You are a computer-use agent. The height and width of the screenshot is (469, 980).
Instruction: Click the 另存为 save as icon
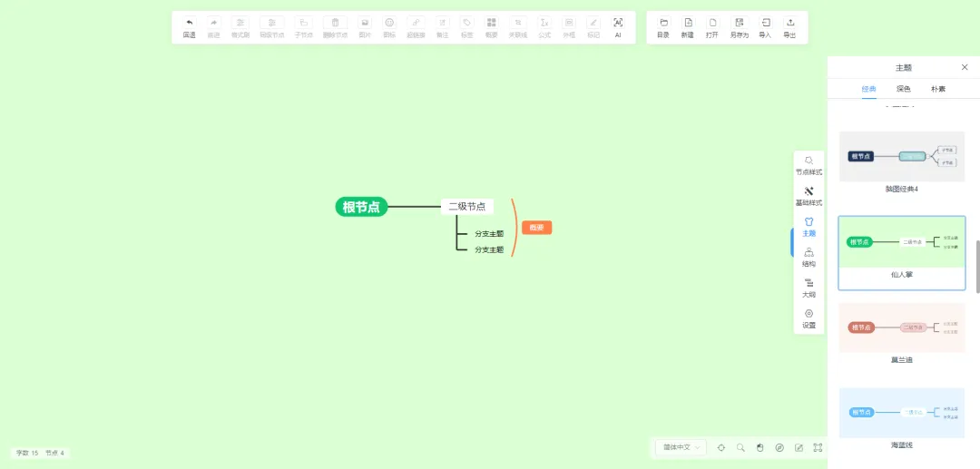(740, 23)
